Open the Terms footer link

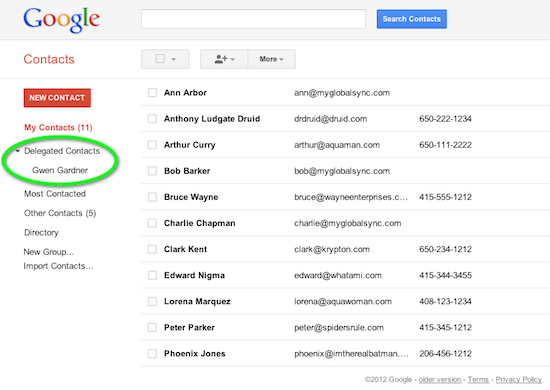[478, 379]
